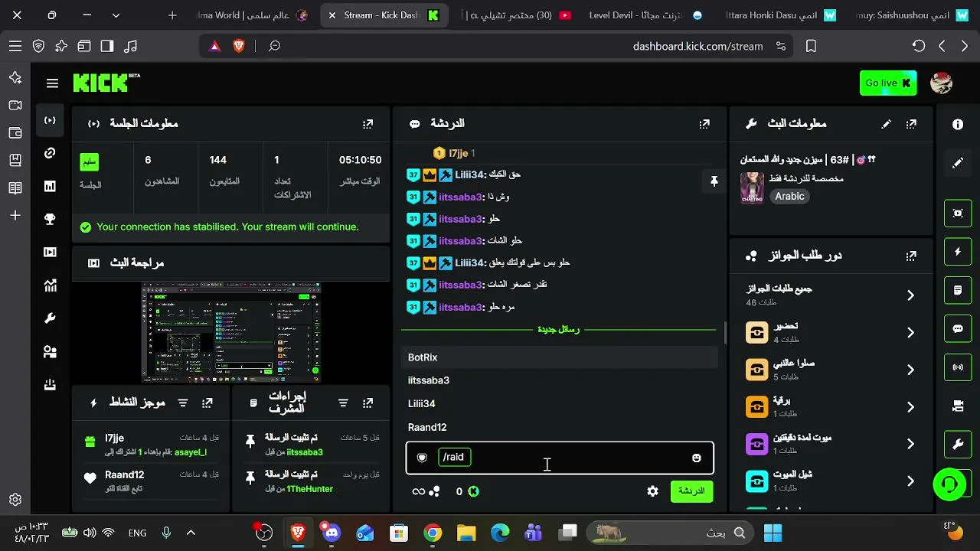Viewport: 980px width, 551px height.
Task: Send message with the green الدردشة button
Action: (691, 491)
